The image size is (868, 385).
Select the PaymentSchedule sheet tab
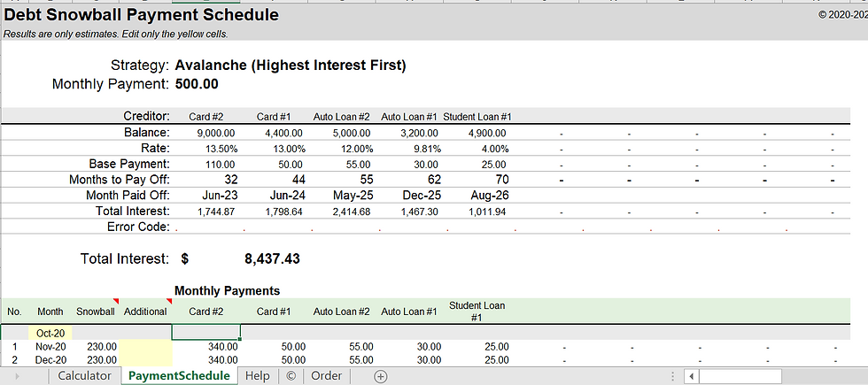coord(179,376)
